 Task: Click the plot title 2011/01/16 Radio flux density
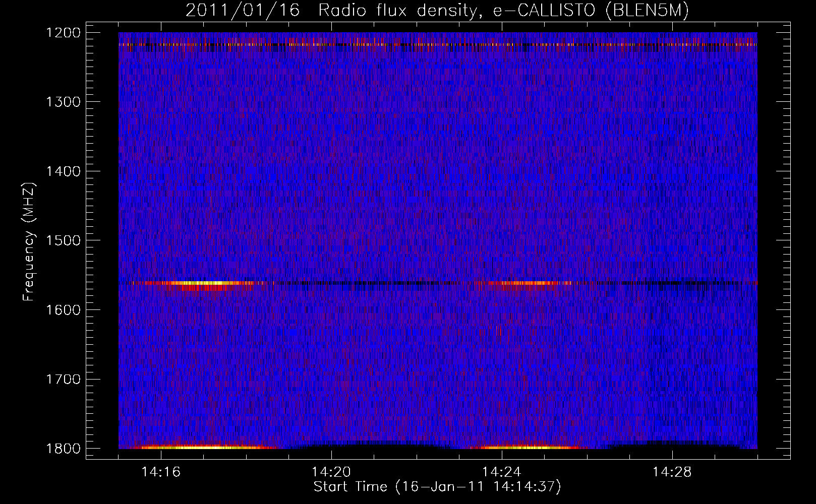tap(437, 11)
